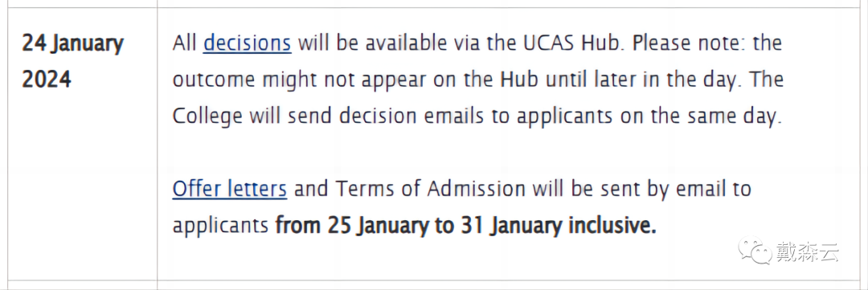The height and width of the screenshot is (290, 868).
Task: Follow the "Offer letters" link
Action: pyautogui.click(x=230, y=190)
